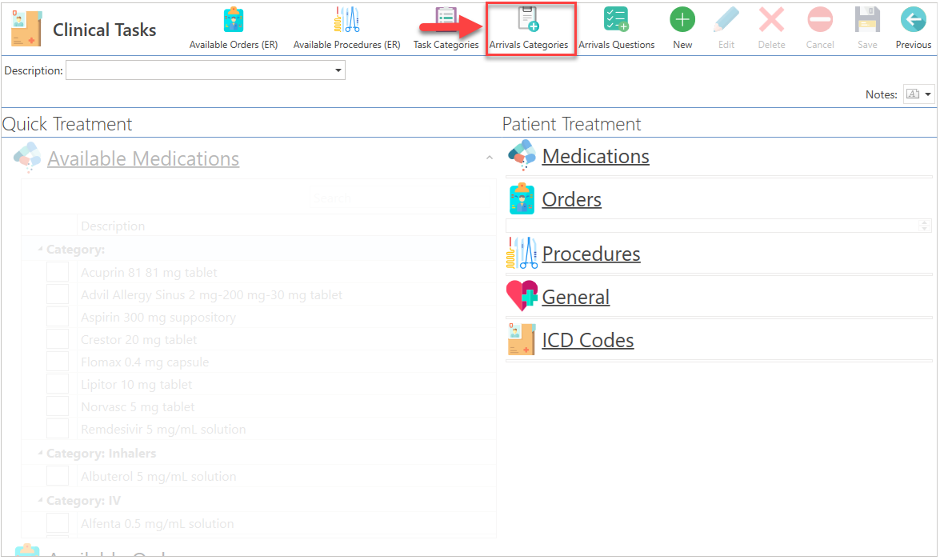Open Task Categories toolbar icon

(x=446, y=20)
